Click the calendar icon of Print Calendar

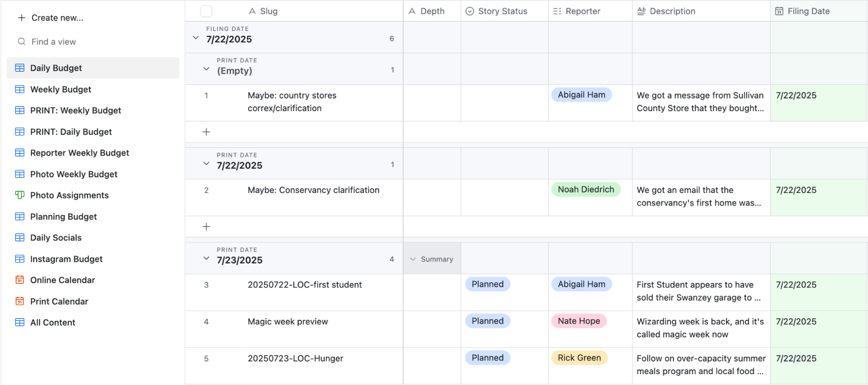(x=20, y=301)
